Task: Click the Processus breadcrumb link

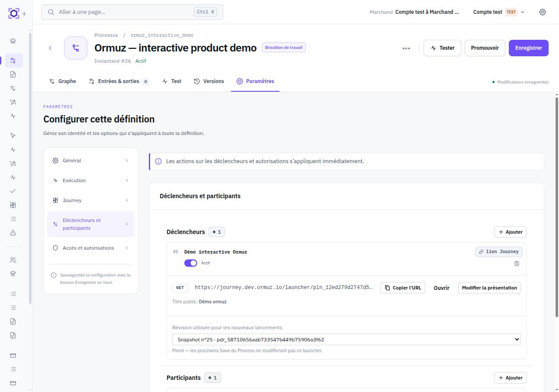Action: [x=106, y=35]
